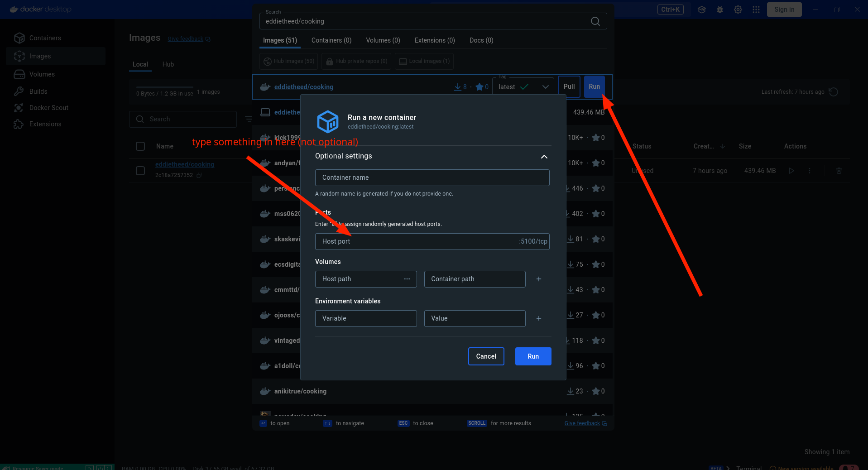Click the Size column header
The height and width of the screenshot is (470, 868).
coord(745,146)
